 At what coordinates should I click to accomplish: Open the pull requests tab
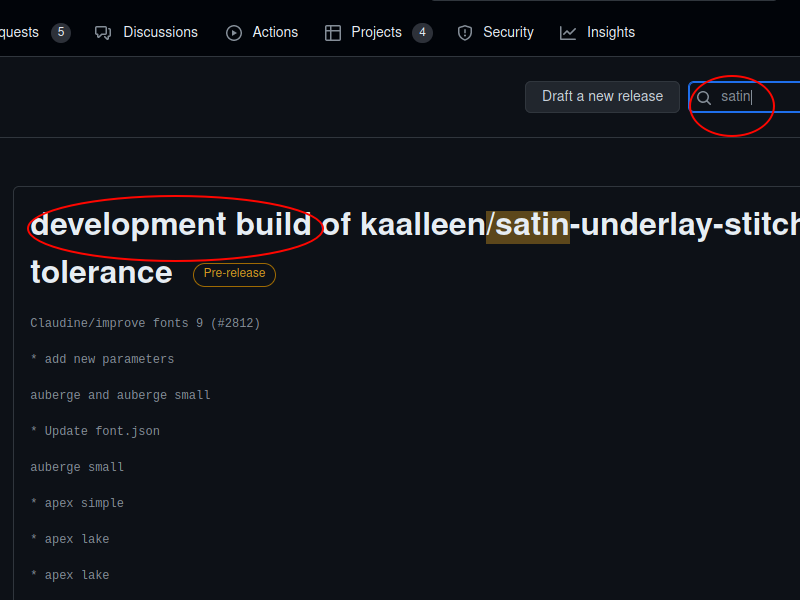[35, 32]
